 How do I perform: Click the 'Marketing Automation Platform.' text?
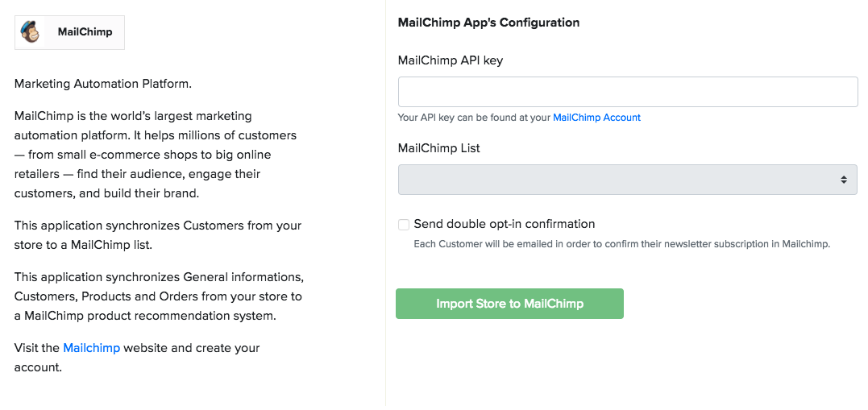pyautogui.click(x=103, y=84)
